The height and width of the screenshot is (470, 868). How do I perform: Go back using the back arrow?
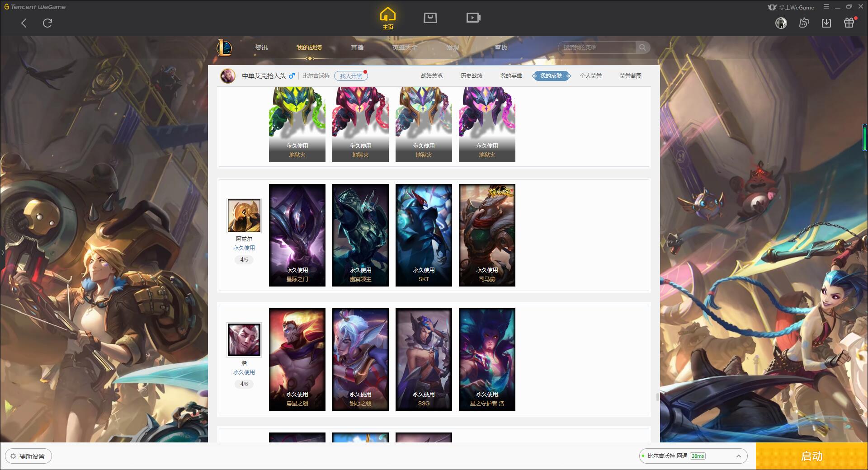tap(24, 23)
